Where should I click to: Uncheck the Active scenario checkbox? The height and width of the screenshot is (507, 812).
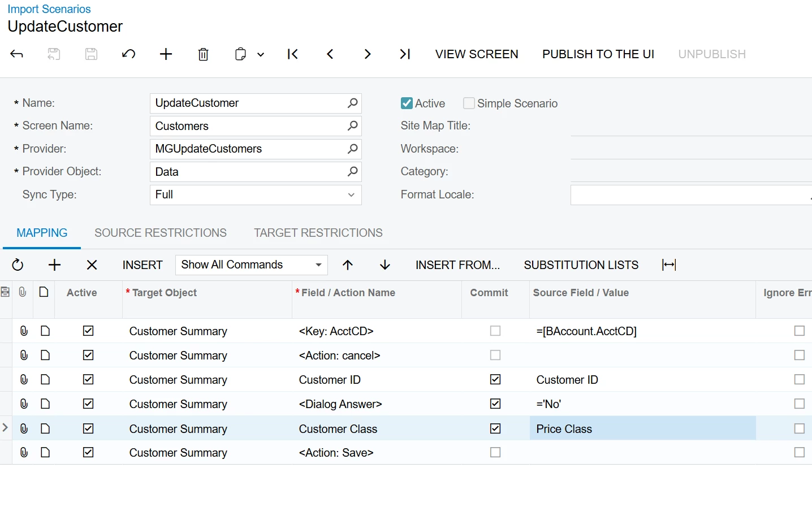coord(407,103)
